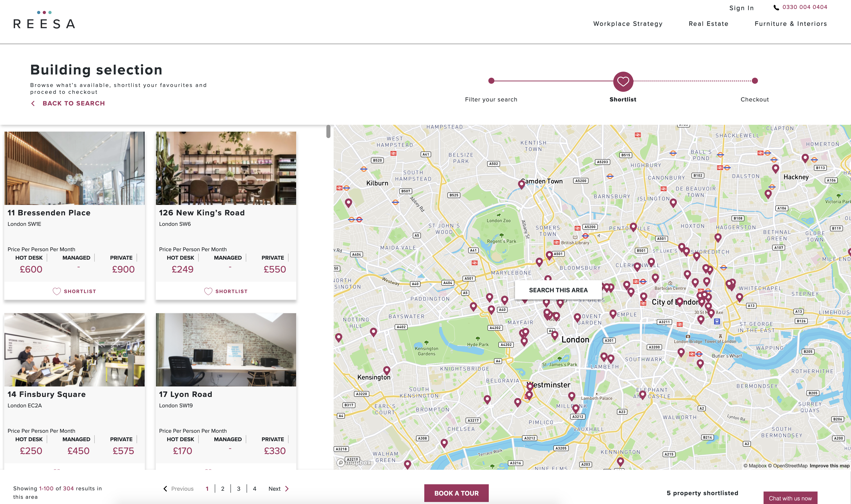Click the 17 Lyon Road title
The height and width of the screenshot is (504, 851).
(186, 394)
